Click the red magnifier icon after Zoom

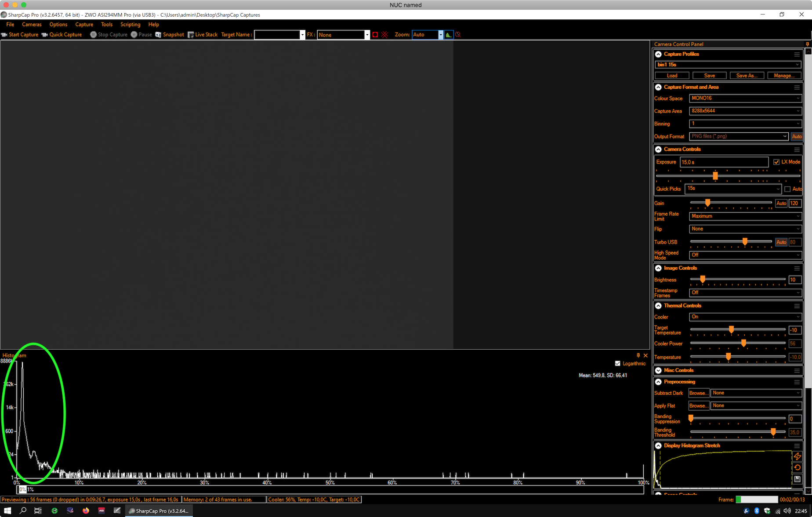(x=458, y=35)
